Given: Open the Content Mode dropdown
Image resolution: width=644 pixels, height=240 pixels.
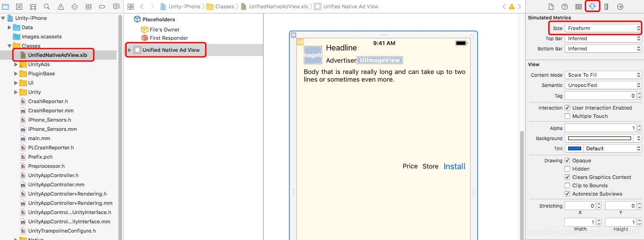Looking at the screenshot, I should click(x=603, y=75).
